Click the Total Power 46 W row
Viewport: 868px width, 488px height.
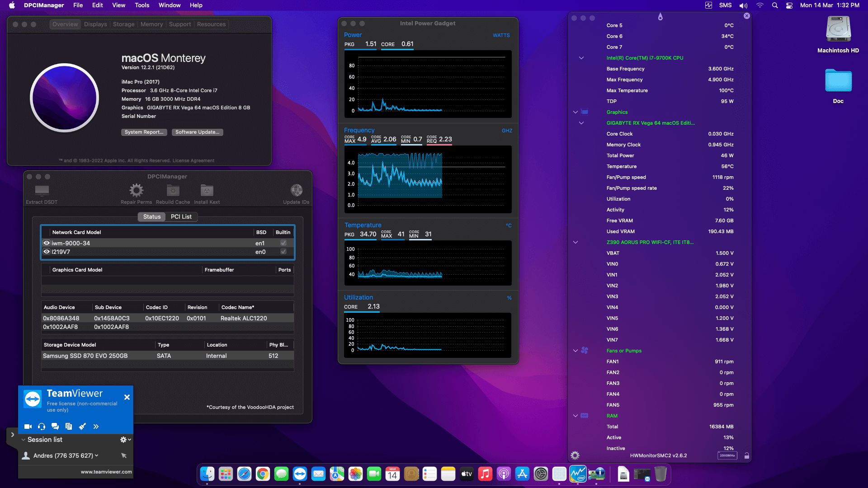(x=670, y=155)
